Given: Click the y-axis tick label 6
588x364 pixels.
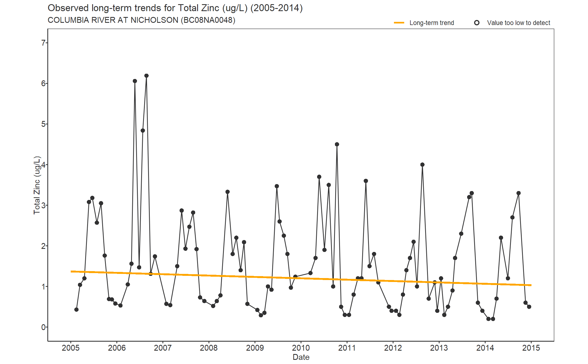Looking at the screenshot, I should (x=43, y=83).
